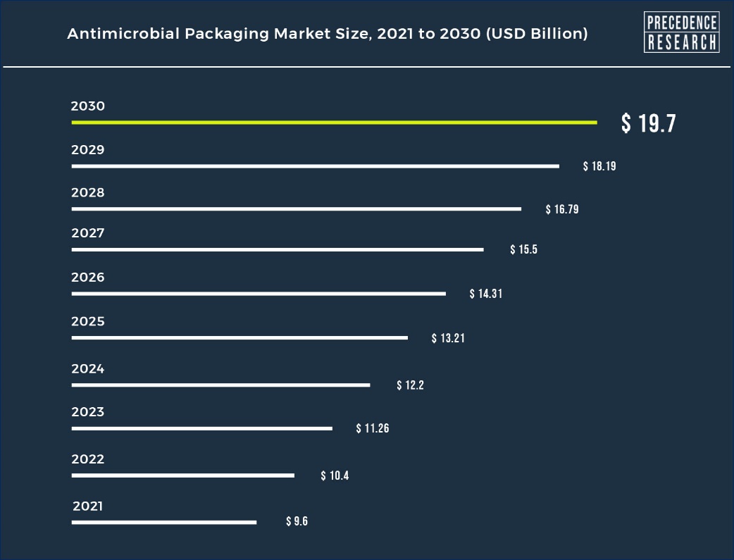Click the $ 15.5 value label

523,250
